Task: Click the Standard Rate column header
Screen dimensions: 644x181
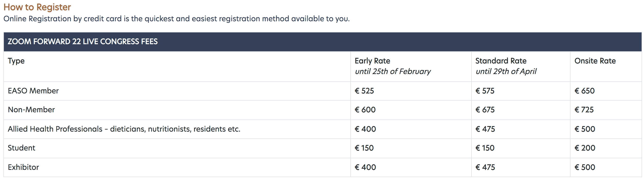Action: pos(501,61)
